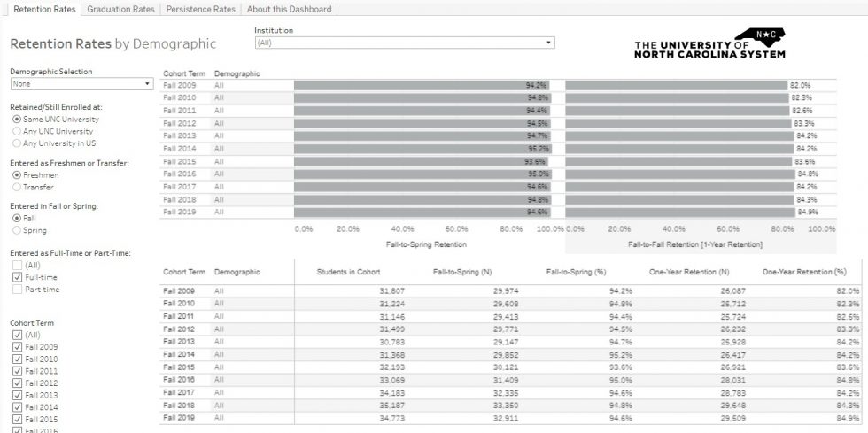This screenshot has width=868, height=433.
Task: Toggle the Fall 2009 cohort checkbox
Action: pyautogui.click(x=17, y=347)
